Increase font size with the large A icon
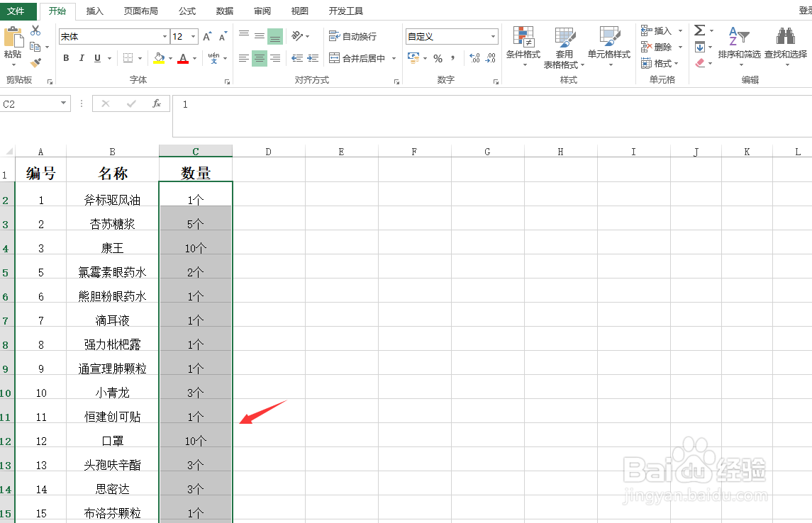Image resolution: width=812 pixels, height=523 pixels. coord(206,37)
